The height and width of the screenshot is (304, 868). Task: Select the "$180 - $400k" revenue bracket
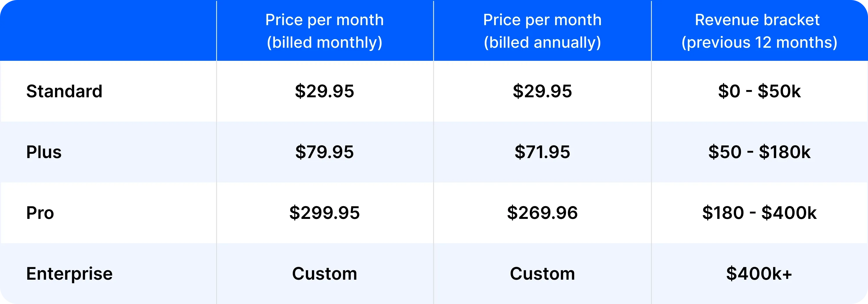[x=759, y=213]
